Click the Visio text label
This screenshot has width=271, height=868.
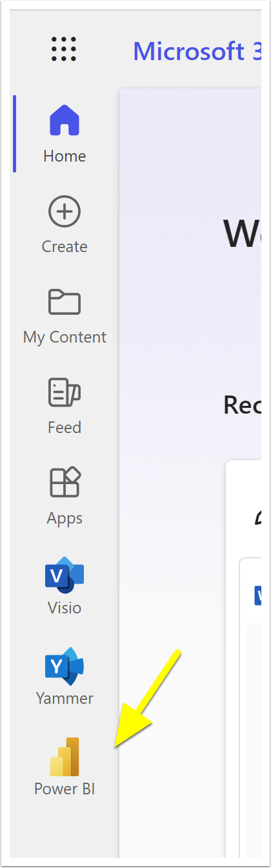(65, 608)
